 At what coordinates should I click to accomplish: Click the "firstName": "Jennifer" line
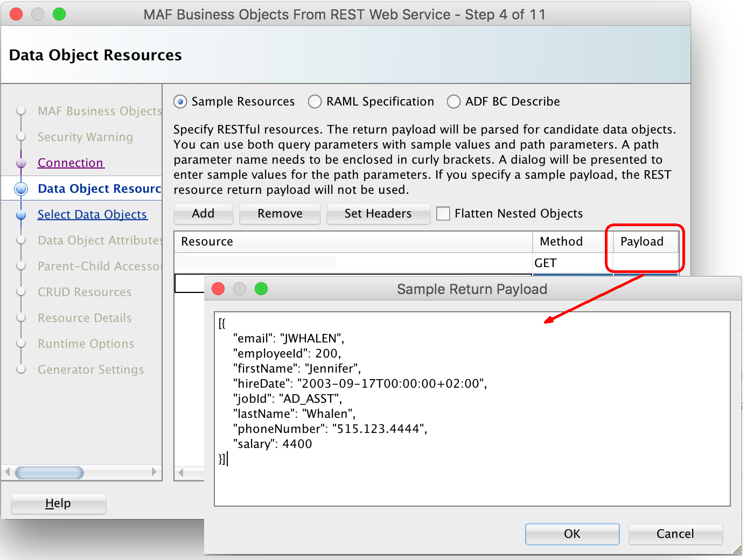click(x=297, y=368)
